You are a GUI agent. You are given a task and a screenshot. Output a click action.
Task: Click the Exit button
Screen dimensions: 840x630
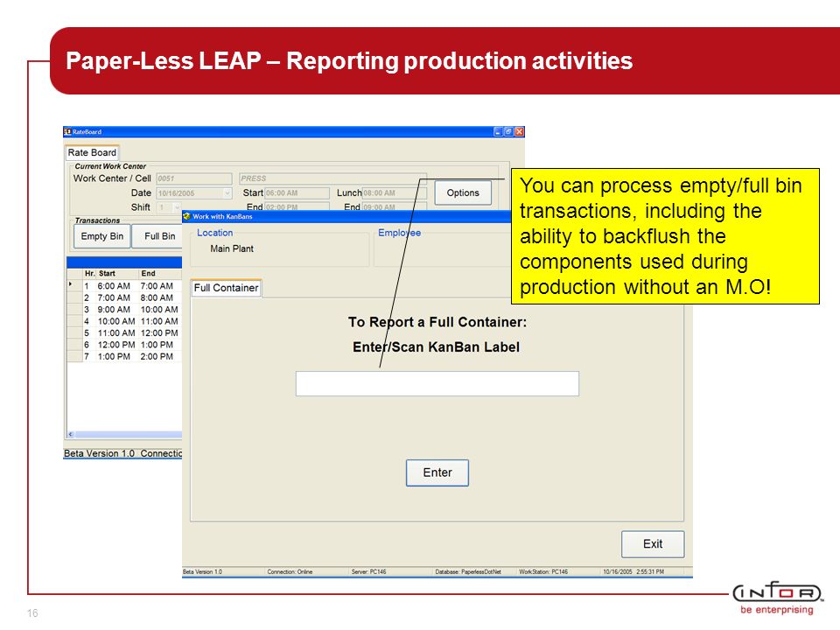(653, 544)
